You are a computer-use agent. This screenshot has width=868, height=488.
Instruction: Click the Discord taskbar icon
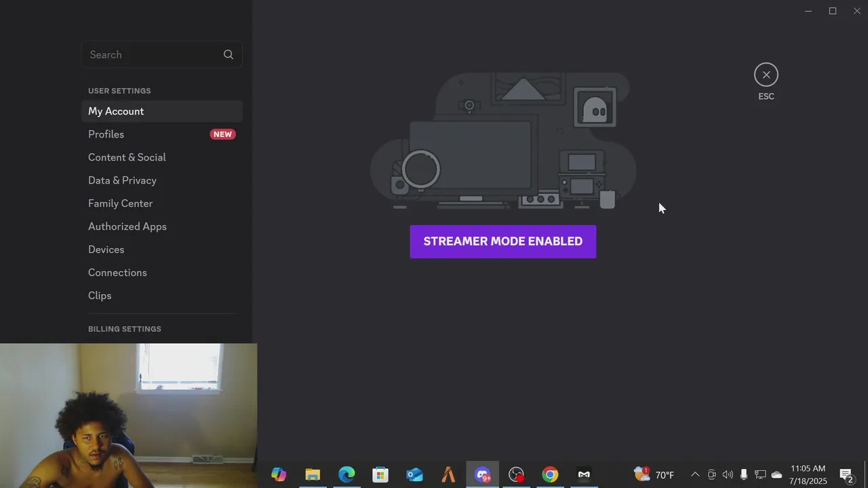pos(482,474)
